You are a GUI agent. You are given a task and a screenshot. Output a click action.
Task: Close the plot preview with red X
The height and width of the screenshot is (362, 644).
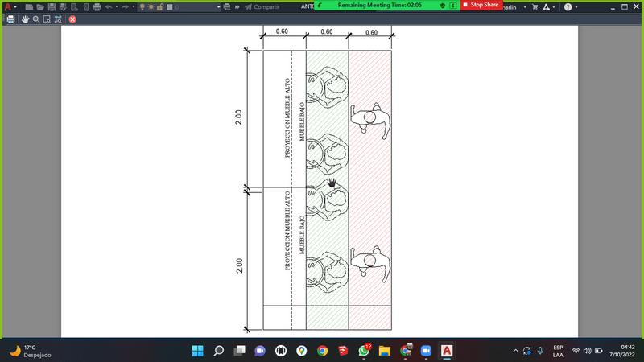coord(72,19)
